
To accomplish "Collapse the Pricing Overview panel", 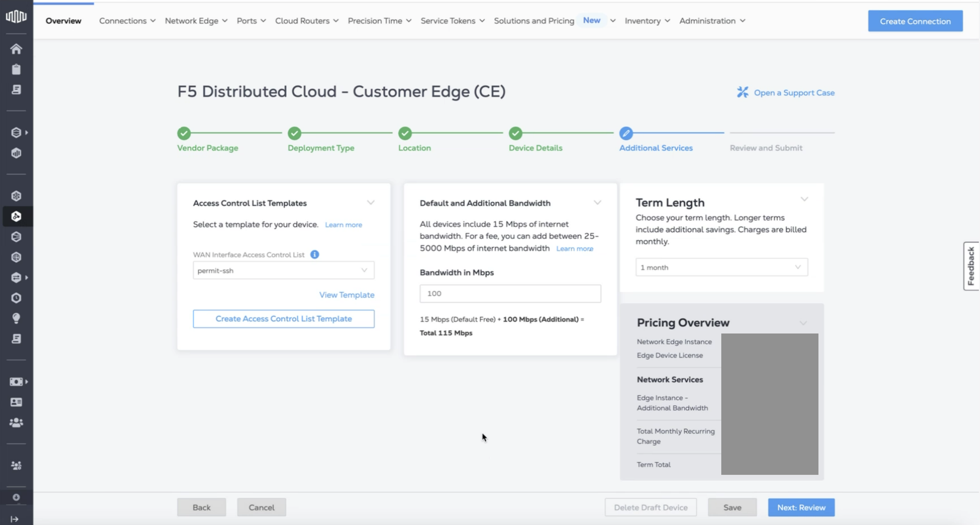I will (x=803, y=323).
